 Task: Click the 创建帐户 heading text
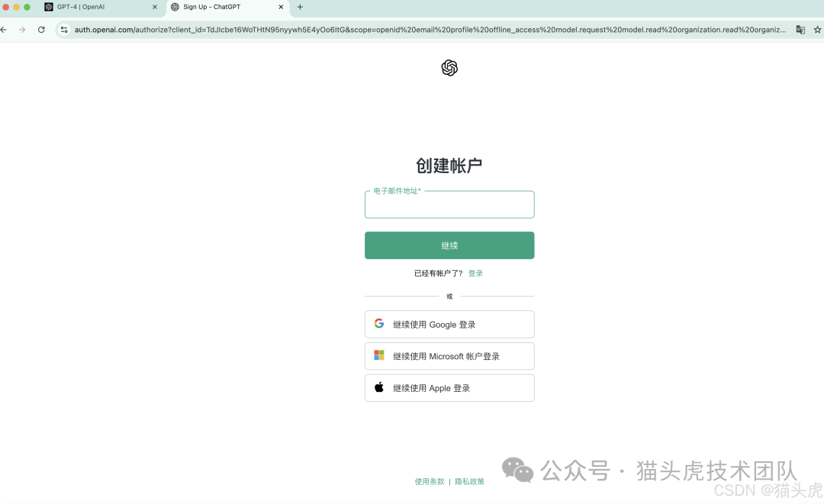pos(449,165)
